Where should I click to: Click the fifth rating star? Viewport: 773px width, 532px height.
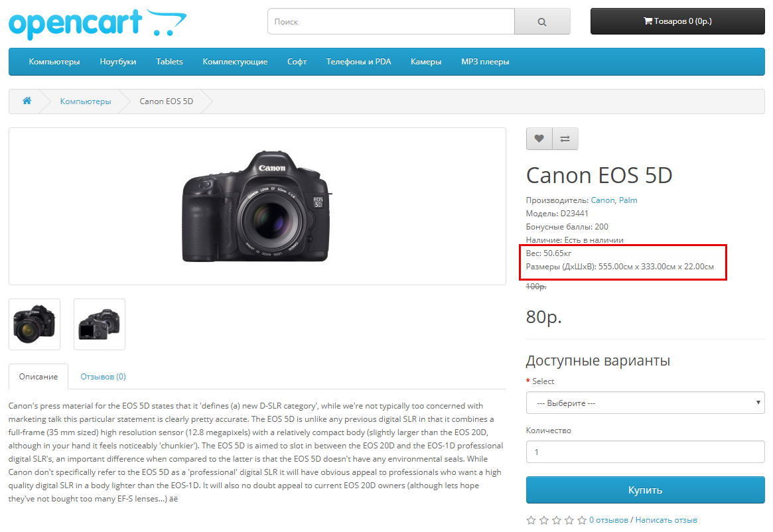582,520
